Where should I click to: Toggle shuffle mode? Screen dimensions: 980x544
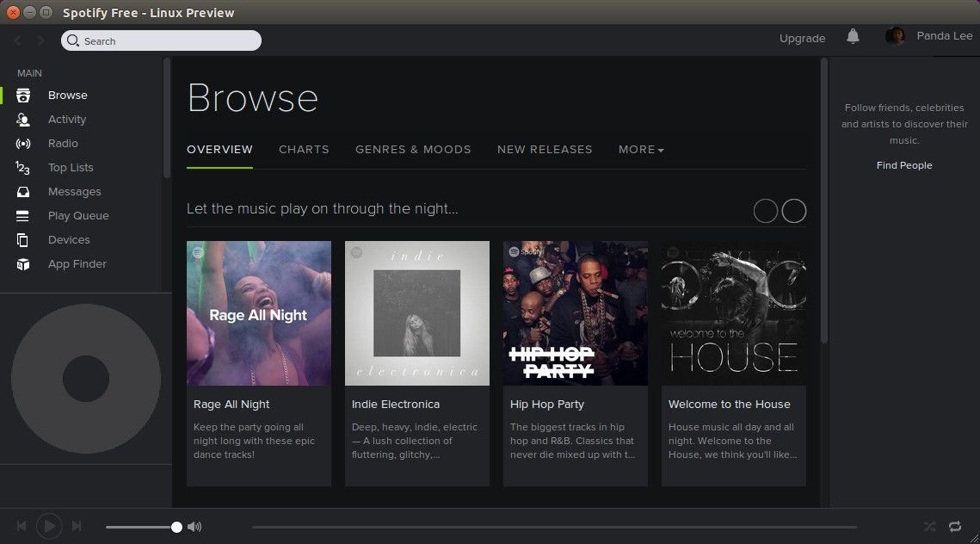tap(929, 526)
